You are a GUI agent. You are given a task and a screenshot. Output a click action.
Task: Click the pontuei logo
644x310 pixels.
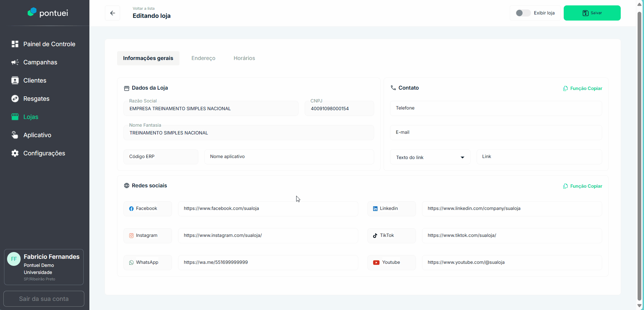[48, 13]
